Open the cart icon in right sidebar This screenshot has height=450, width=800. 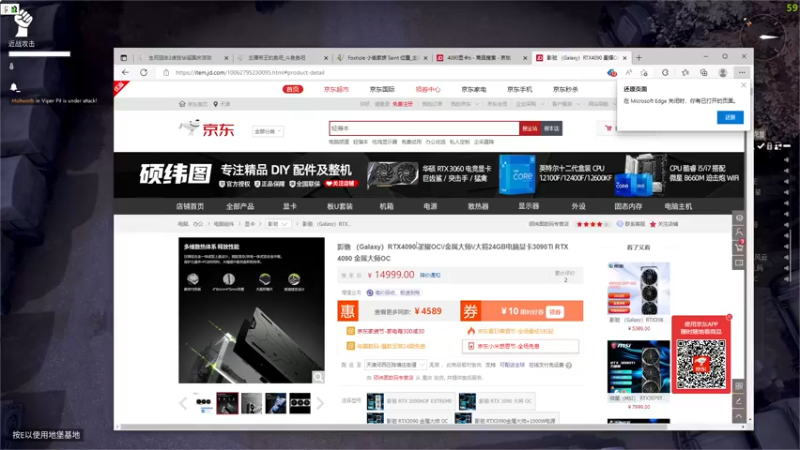739,247
